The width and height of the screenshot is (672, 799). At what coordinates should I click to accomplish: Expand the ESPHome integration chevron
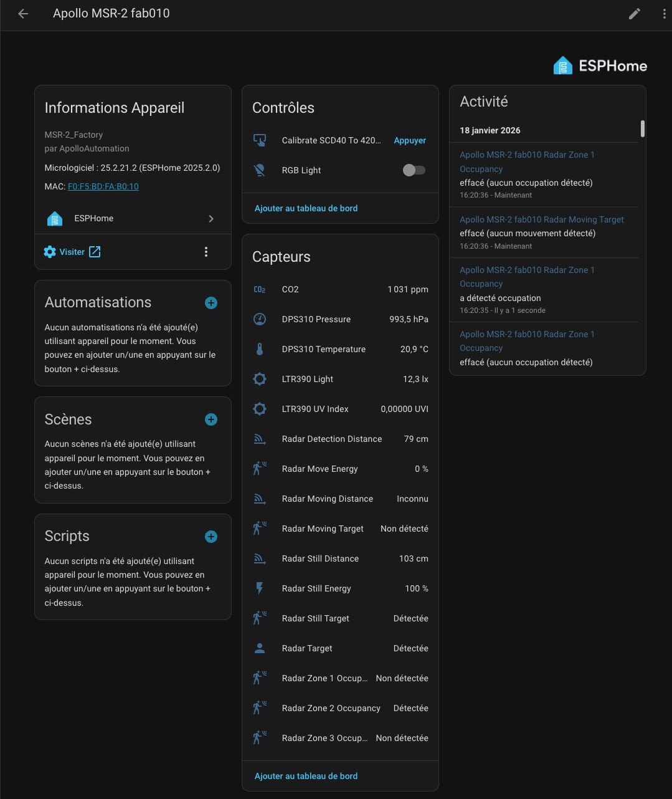[211, 219]
